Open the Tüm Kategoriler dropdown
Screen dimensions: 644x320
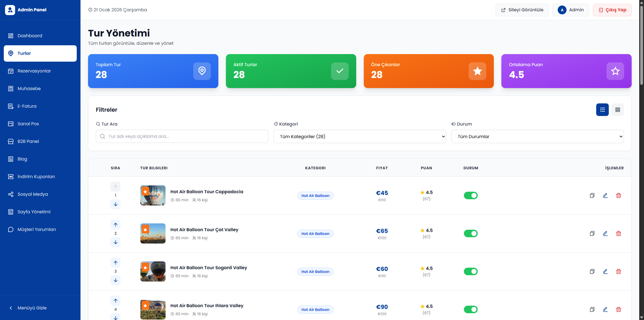(359, 136)
